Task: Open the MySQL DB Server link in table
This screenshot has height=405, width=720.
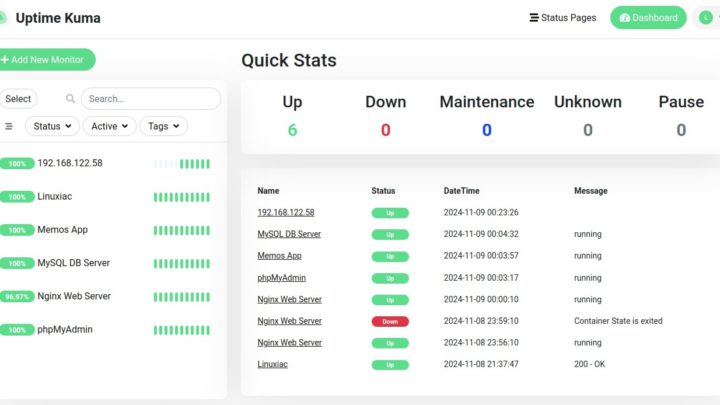Action: [x=289, y=234]
